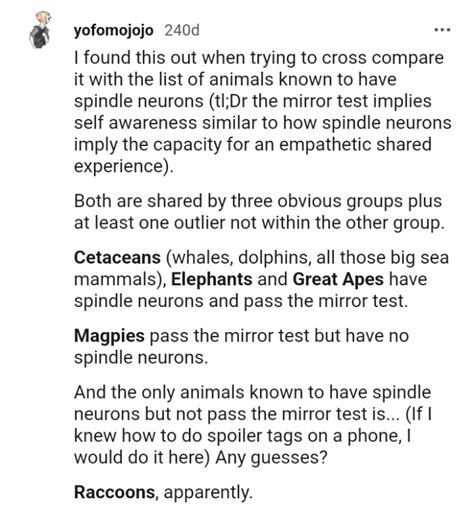
Task: Click the bold phrase Great Apes
Action: (x=338, y=280)
